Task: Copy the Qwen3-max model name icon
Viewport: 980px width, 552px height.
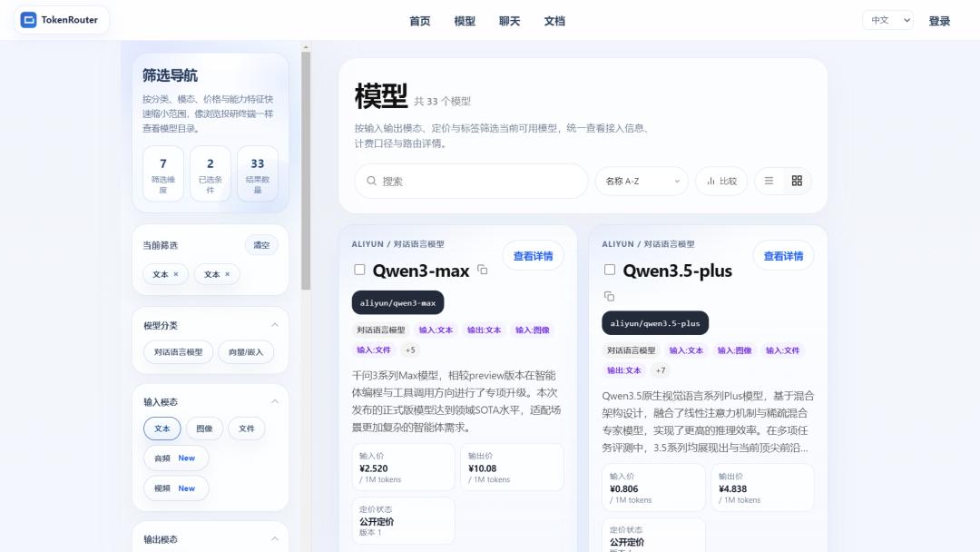Action: click(483, 270)
